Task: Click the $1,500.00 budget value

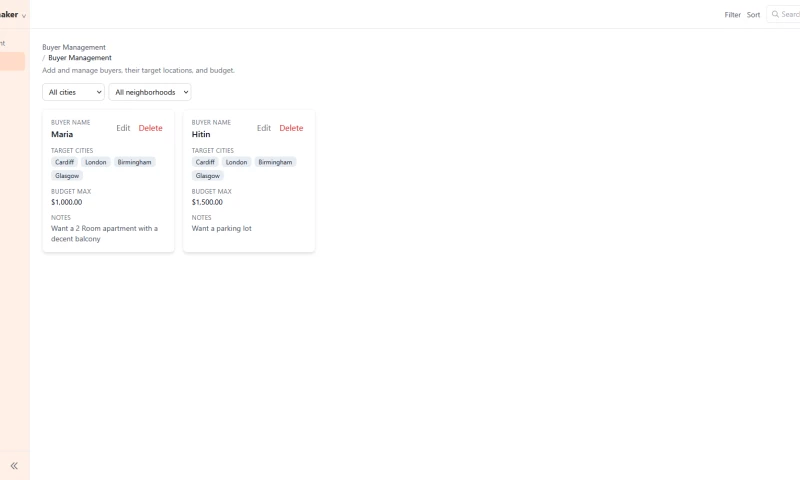Action: point(207,202)
